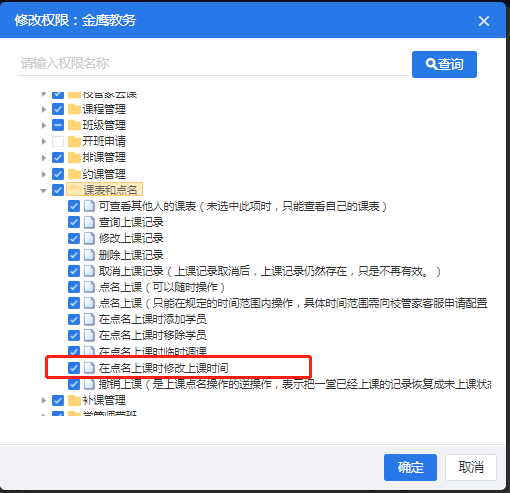The height and width of the screenshot is (493, 510).
Task: Click the document icon beside 删除上课记录
Action: (x=89, y=255)
